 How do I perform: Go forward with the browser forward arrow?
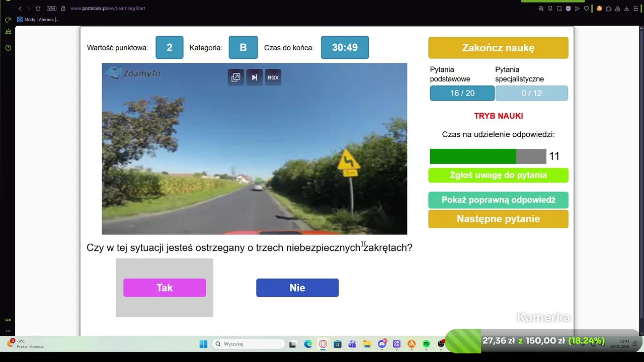point(29,9)
